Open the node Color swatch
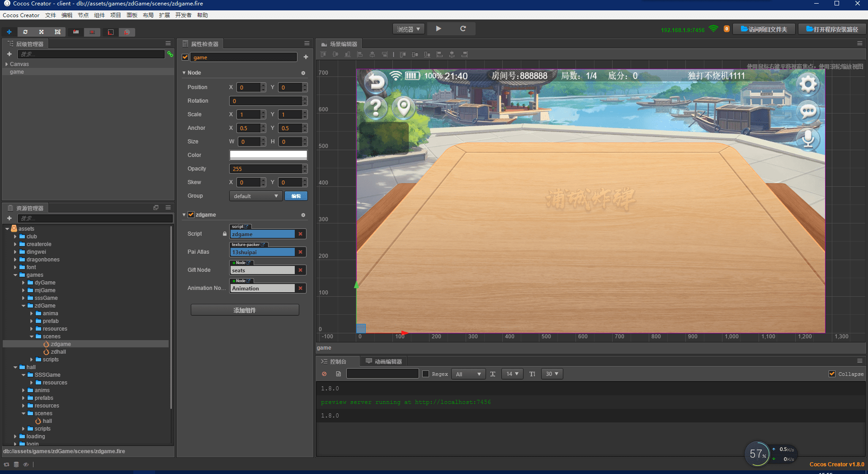The image size is (868, 474). (x=269, y=155)
